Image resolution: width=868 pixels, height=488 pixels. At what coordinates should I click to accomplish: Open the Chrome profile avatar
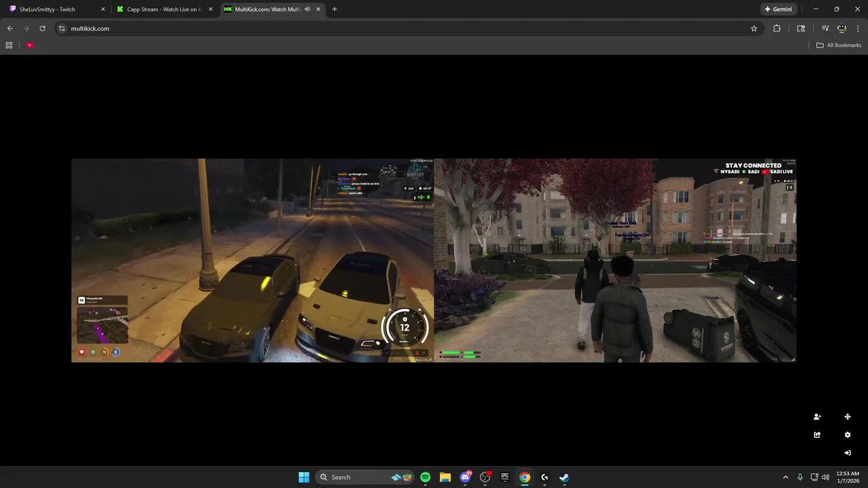coord(842,28)
